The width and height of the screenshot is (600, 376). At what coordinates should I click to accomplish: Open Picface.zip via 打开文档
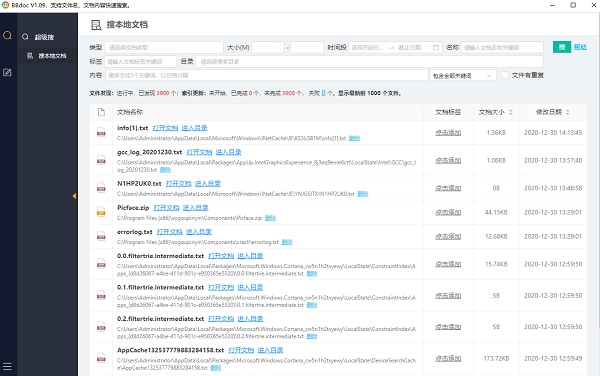pos(166,208)
